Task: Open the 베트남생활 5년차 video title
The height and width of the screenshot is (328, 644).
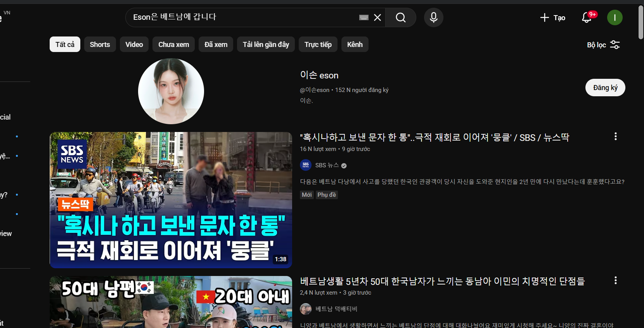Action: coord(442,281)
